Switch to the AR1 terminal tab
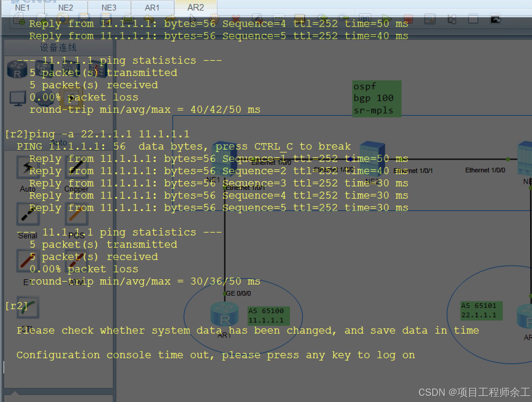Screen dimensions: 532x402 pos(153,8)
